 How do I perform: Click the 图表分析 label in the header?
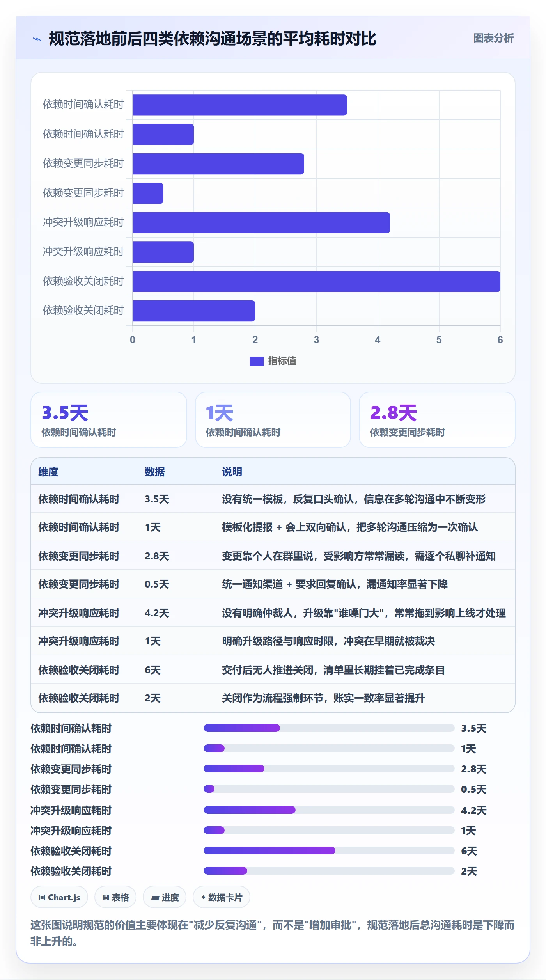click(493, 38)
